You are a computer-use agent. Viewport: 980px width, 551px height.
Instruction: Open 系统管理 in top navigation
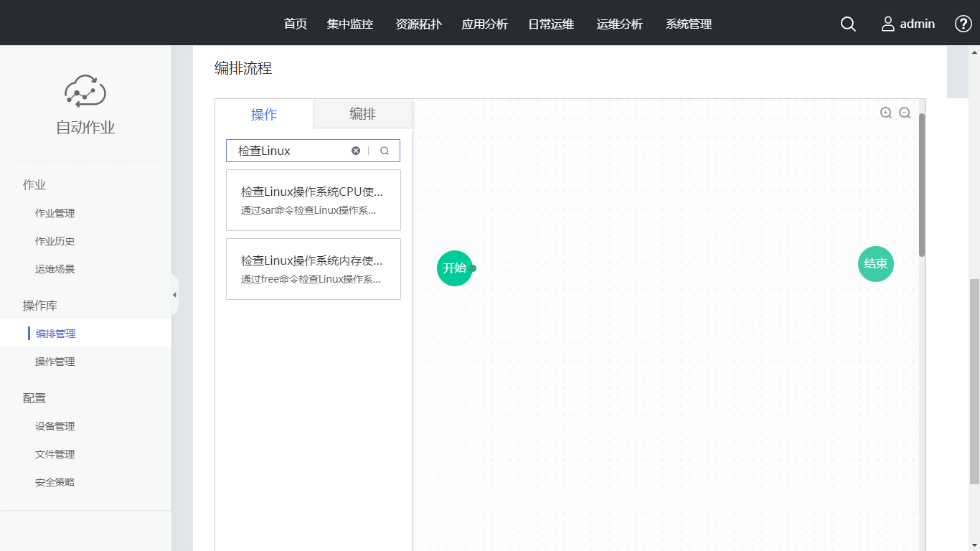(689, 24)
